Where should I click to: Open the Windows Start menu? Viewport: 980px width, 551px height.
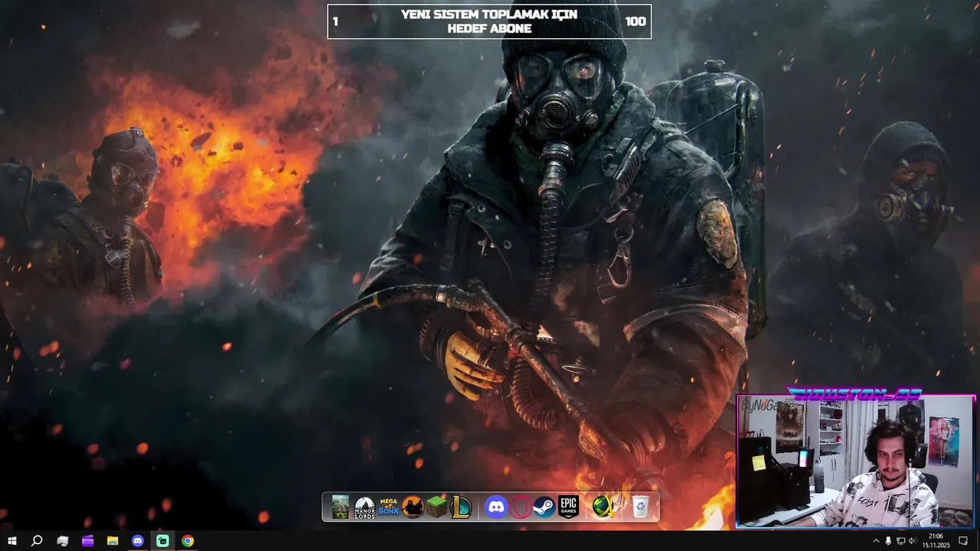pyautogui.click(x=12, y=541)
